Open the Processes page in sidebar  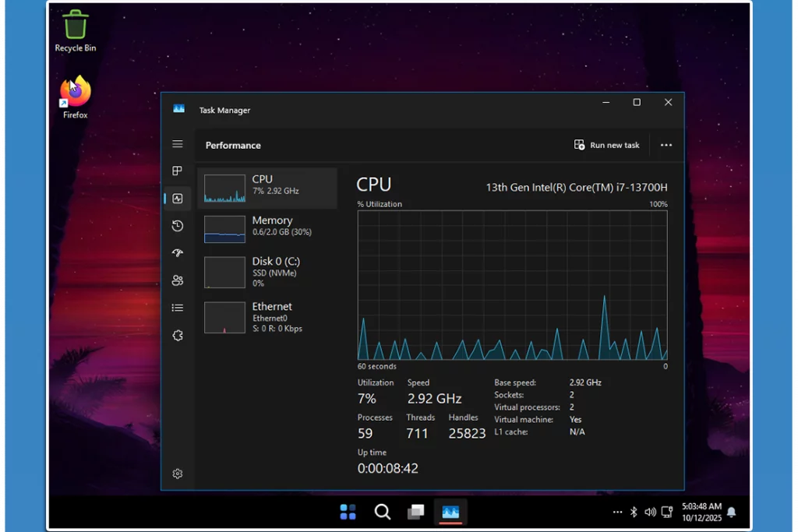178,171
